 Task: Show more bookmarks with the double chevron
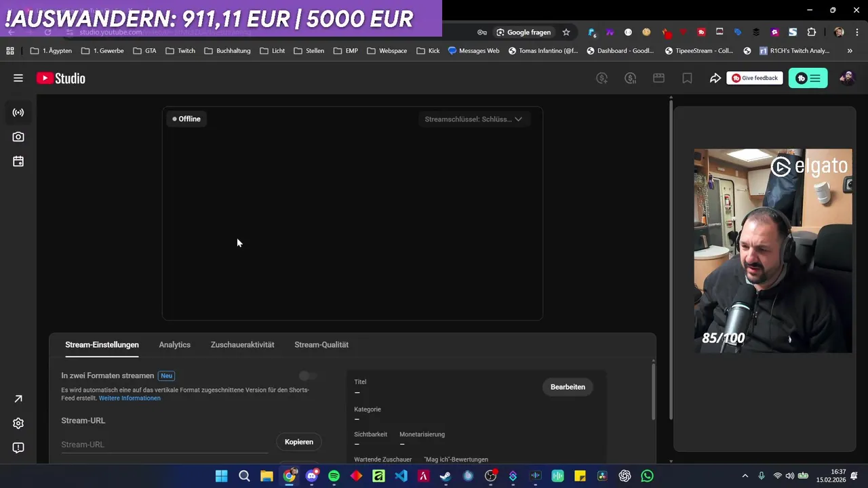850,51
